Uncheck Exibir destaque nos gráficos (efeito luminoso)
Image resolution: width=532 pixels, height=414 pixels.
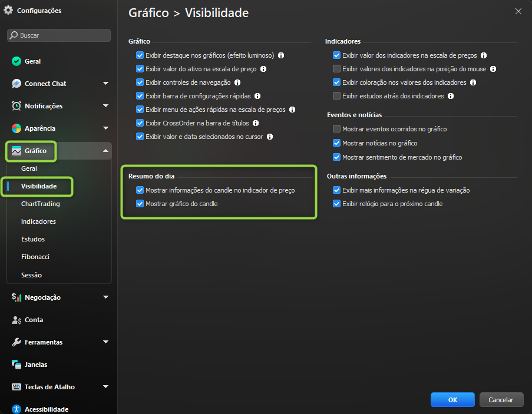(140, 55)
